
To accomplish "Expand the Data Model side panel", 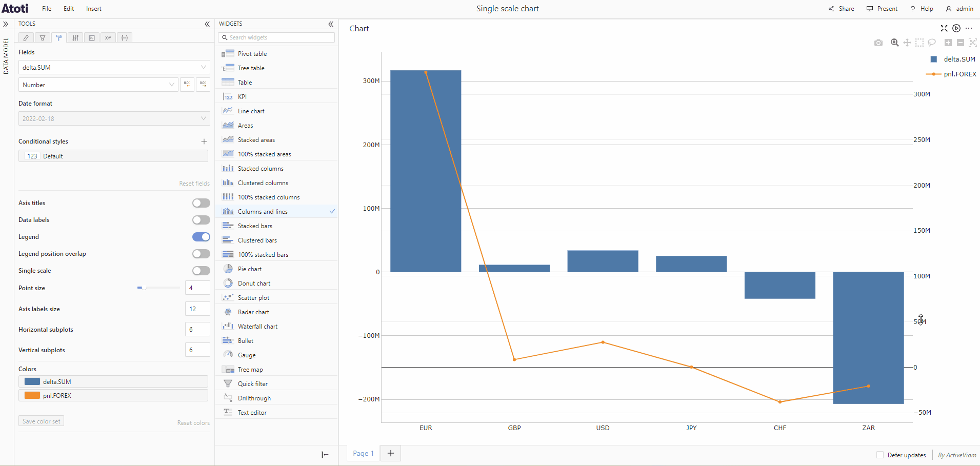I will tap(6, 24).
